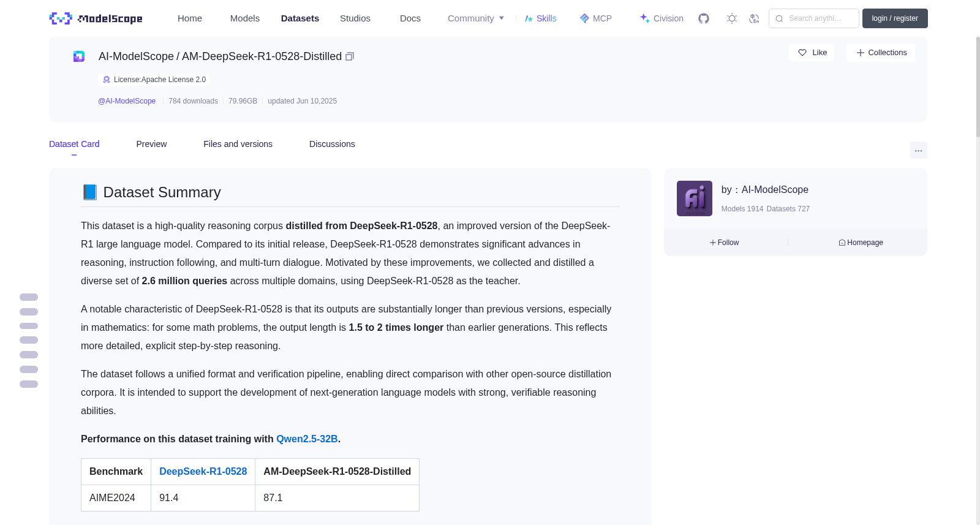Image resolution: width=980 pixels, height=525 pixels.
Task: Open the GitHub repository icon
Action: [704, 18]
